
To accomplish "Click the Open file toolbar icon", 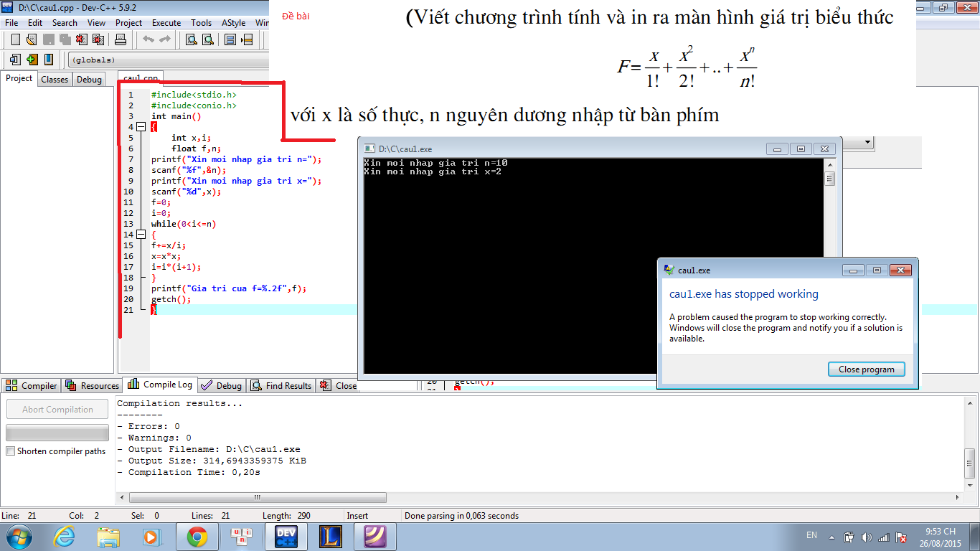I will [x=32, y=39].
